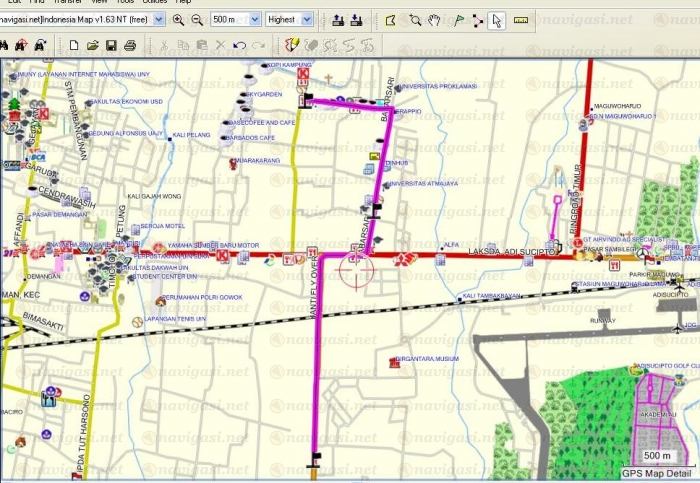Image resolution: width=700 pixels, height=483 pixels.
Task: Choose the Route tool
Action: click(475, 19)
